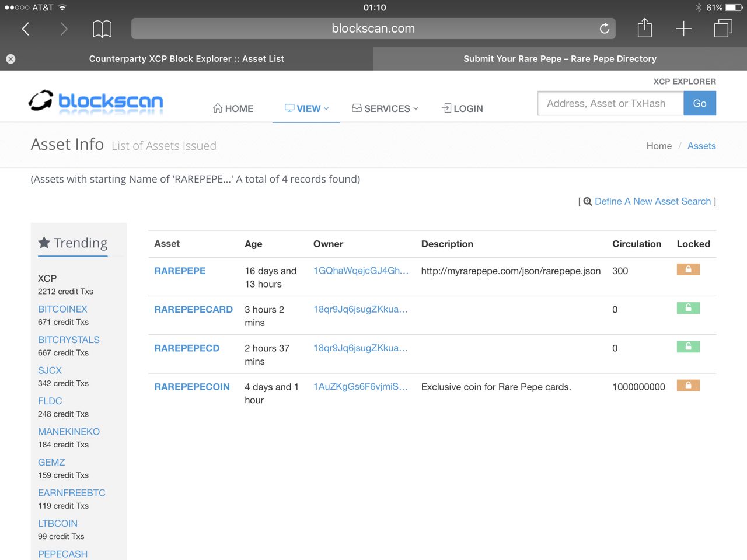
Task: Click the unlock icon for RAREPEPECARD
Action: pos(688,308)
